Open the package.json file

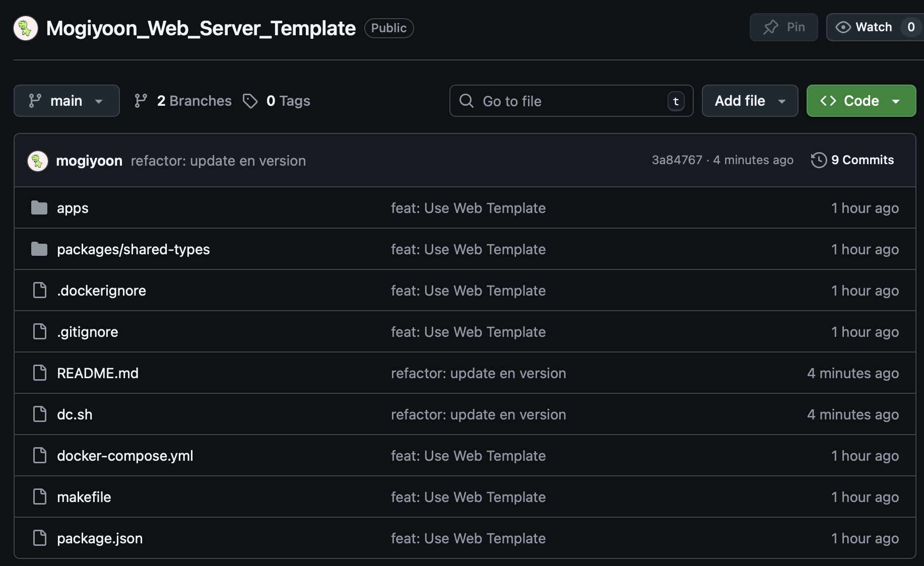click(100, 538)
